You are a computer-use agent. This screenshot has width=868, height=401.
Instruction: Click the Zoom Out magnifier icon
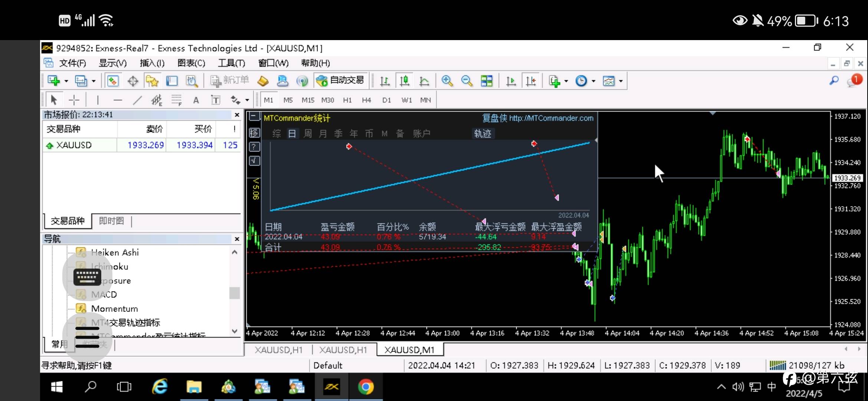(x=467, y=81)
